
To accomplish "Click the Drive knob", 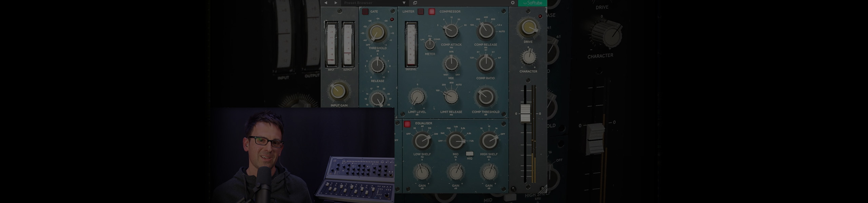I will click(528, 28).
